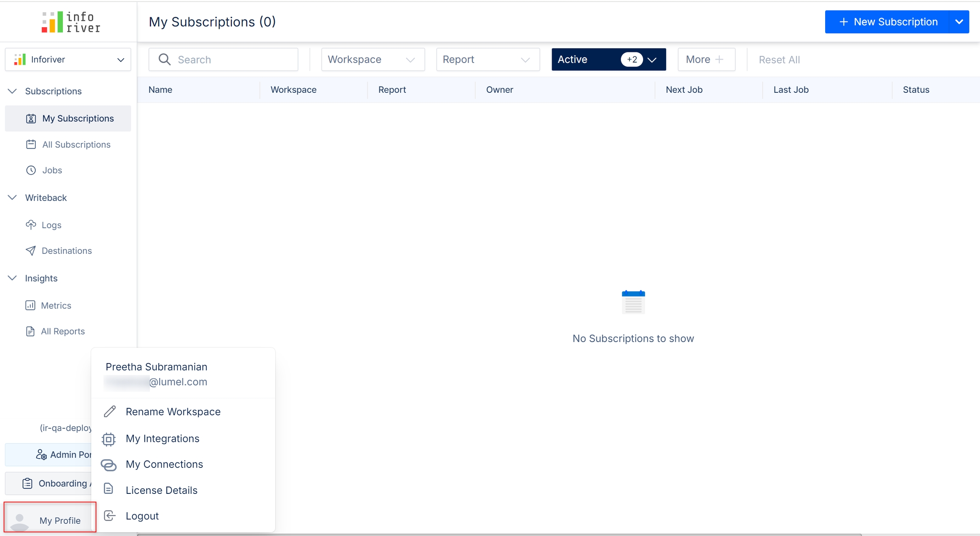Click into the Search field
Image resolution: width=980 pixels, height=536 pixels.
coord(230,60)
